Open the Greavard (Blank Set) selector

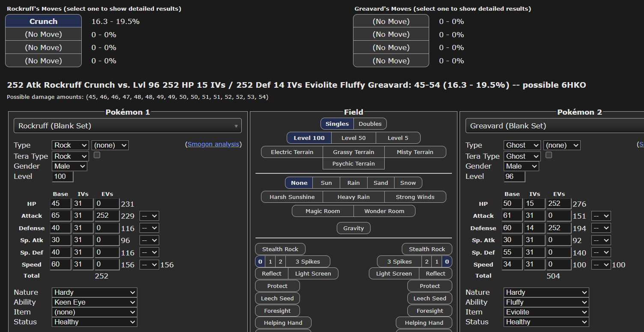coord(555,126)
